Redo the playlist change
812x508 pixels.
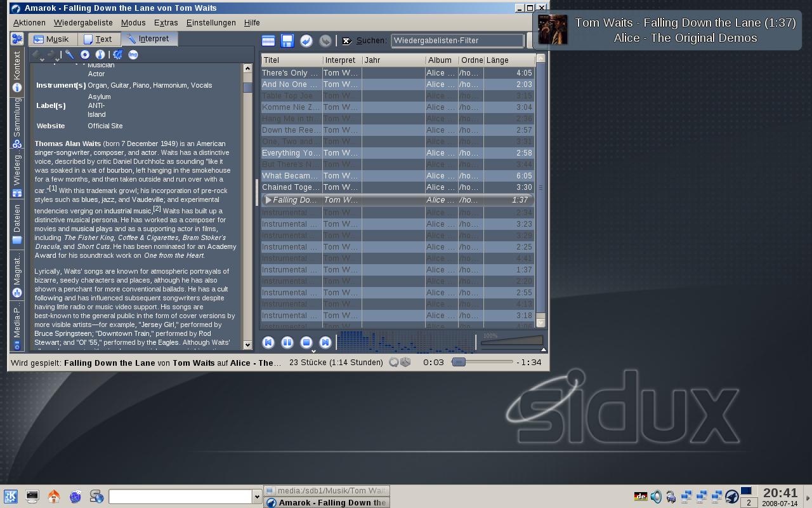325,41
